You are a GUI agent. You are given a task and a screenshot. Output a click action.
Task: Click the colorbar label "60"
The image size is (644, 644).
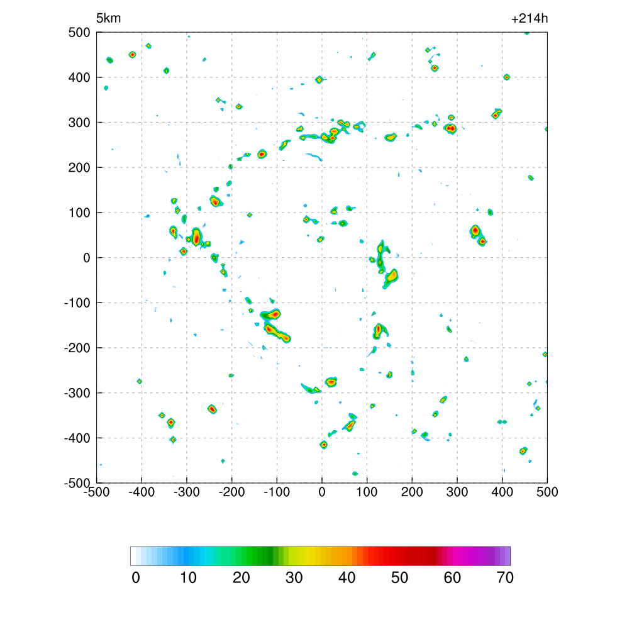click(x=452, y=578)
